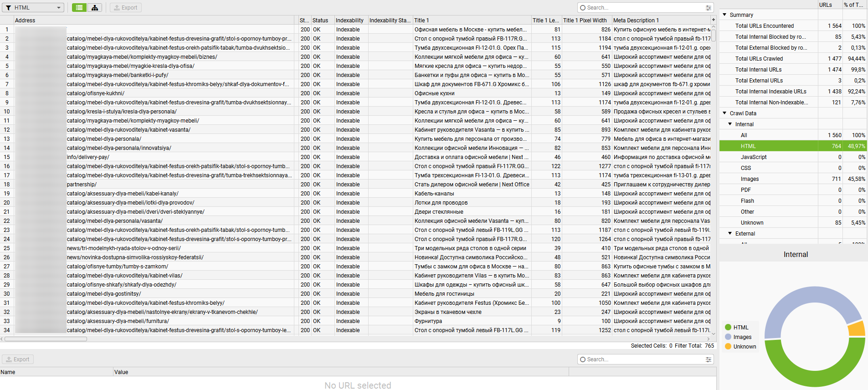The height and width of the screenshot is (390, 868).
Task: Open search options icon in bottom search box
Action: [x=708, y=359]
